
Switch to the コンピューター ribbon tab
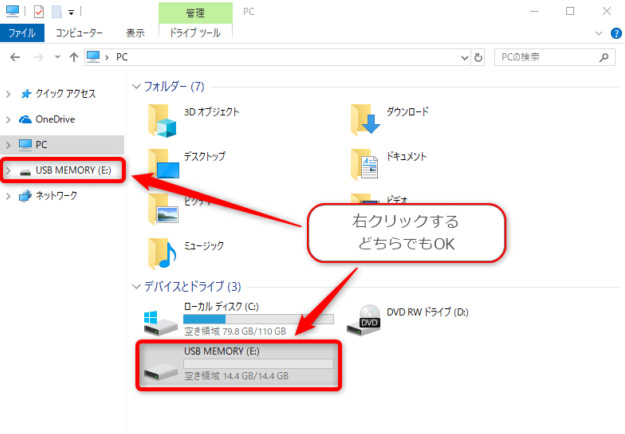point(79,33)
